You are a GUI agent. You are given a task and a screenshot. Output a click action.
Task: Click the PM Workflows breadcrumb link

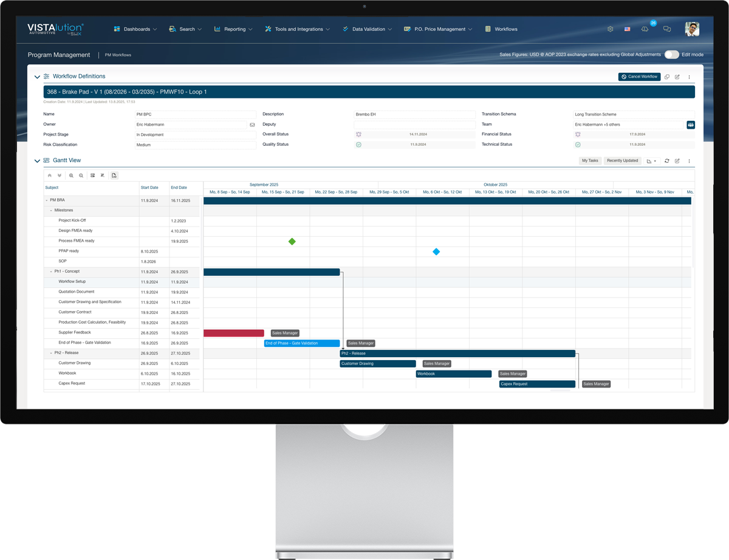(117, 55)
